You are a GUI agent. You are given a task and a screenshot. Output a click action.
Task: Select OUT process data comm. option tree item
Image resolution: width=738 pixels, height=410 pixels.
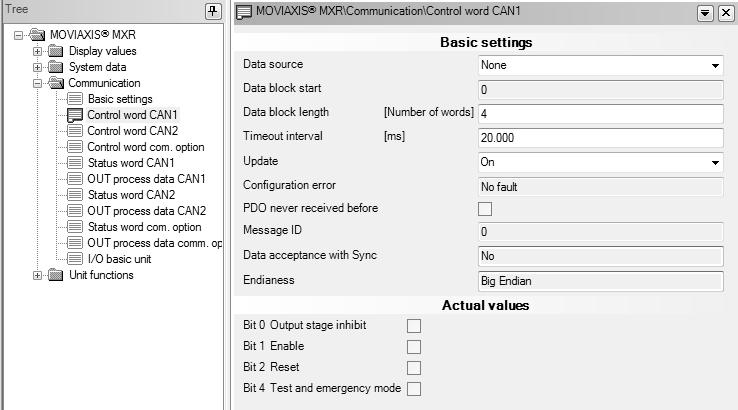pyautogui.click(x=155, y=243)
